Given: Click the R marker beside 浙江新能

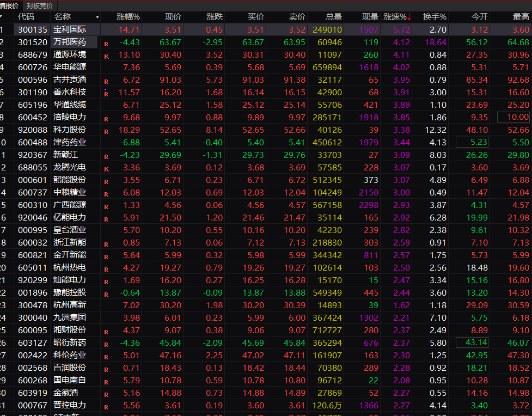Looking at the screenshot, I should pos(106,244).
